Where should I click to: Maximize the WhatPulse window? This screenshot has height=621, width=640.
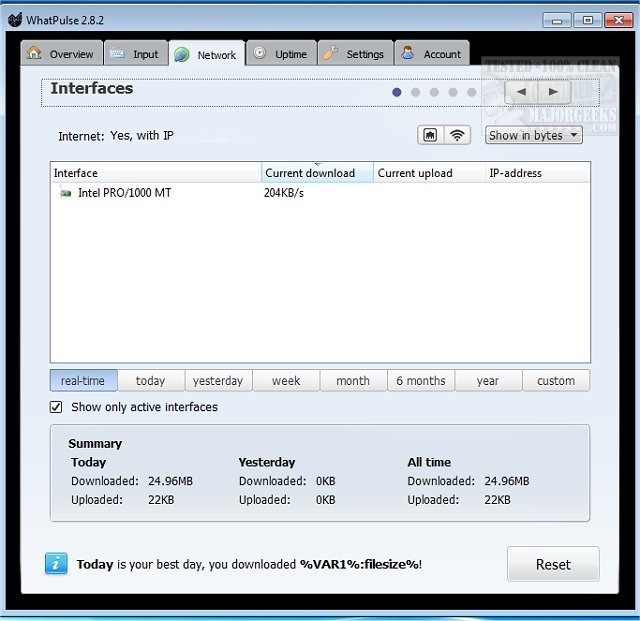pos(587,20)
